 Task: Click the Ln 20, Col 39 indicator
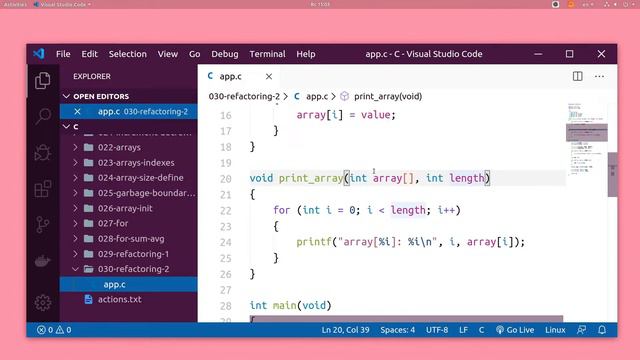pyautogui.click(x=345, y=330)
